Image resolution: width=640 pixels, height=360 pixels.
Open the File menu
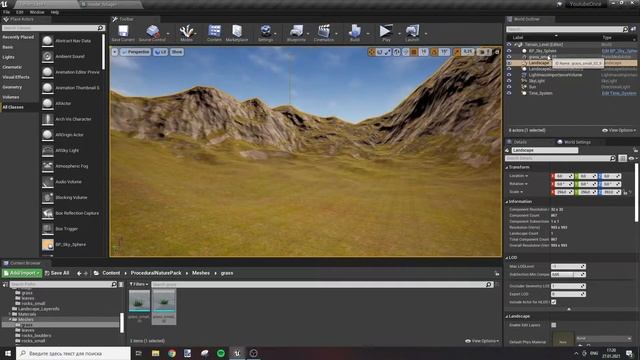[7, 12]
